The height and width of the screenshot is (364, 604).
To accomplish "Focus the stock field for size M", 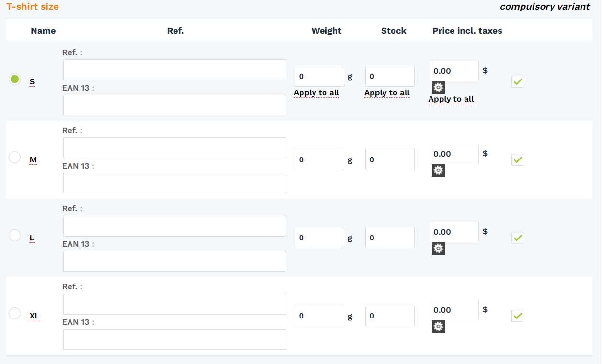I will point(390,159).
